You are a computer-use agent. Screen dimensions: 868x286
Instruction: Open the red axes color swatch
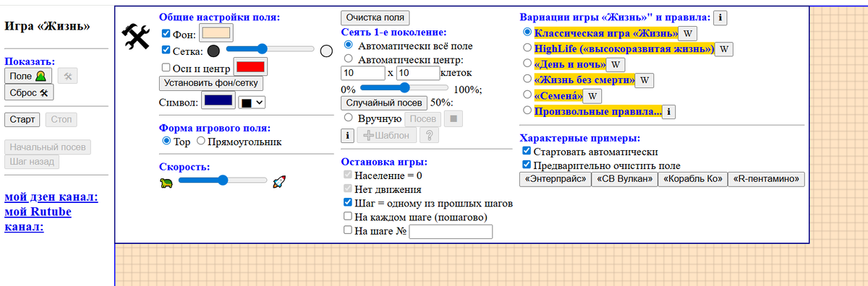tap(250, 67)
